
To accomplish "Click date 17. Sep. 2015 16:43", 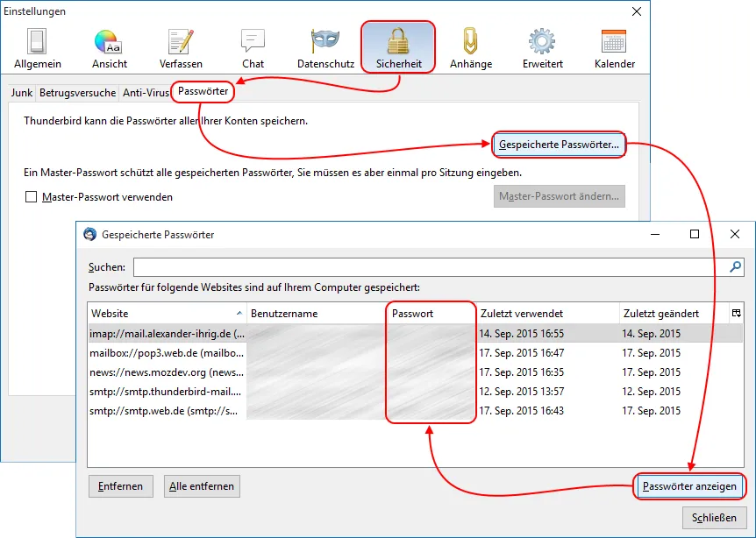I will [x=521, y=410].
